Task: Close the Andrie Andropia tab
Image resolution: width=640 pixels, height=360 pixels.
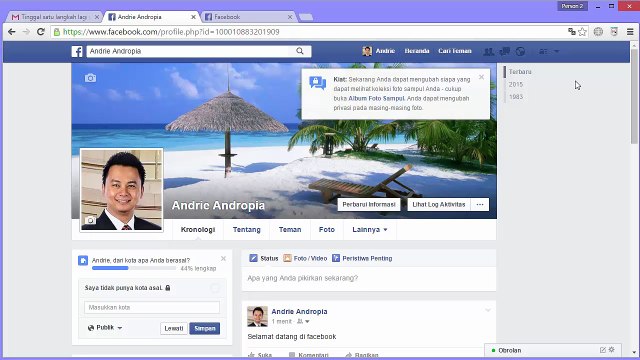Action: tap(193, 17)
